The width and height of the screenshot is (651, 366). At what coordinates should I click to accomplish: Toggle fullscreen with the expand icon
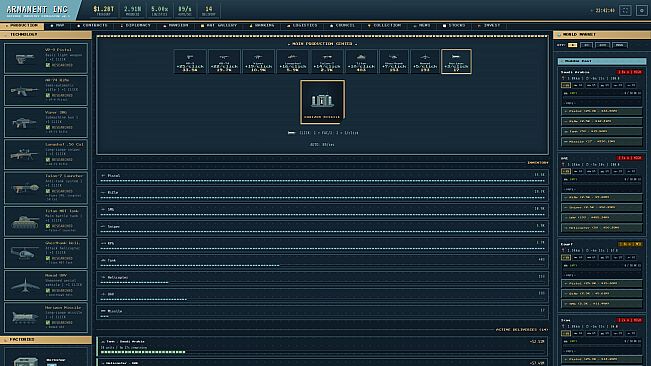625,10
